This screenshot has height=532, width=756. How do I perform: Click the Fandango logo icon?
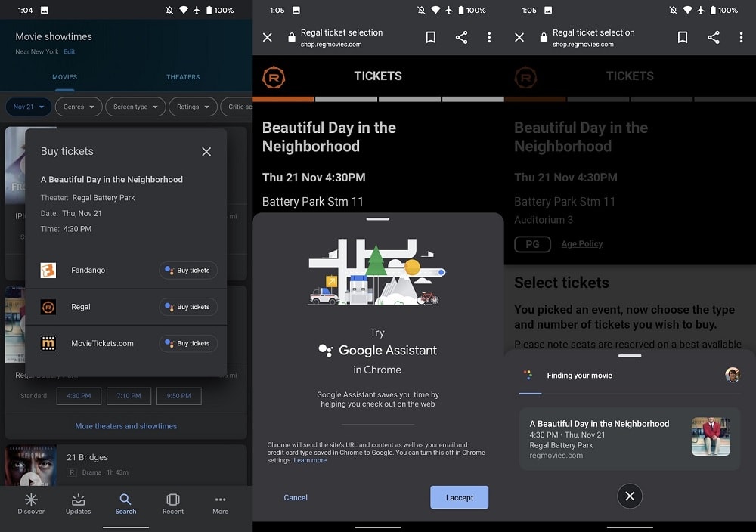(x=48, y=271)
